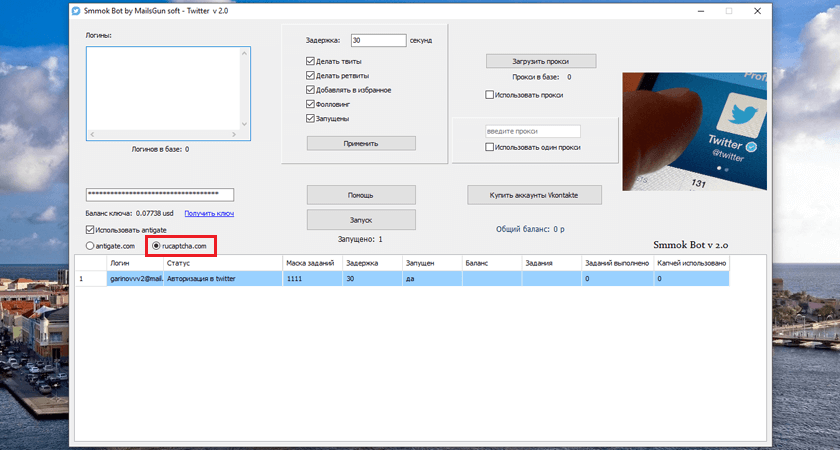Click the logins list up scroll arrow
The image size is (840, 450).
pyautogui.click(x=245, y=52)
